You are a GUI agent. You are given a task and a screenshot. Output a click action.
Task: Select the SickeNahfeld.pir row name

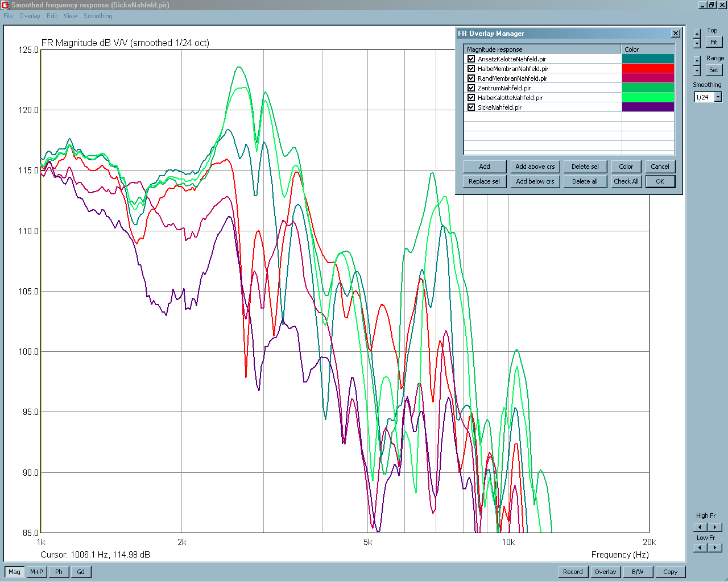[499, 107]
